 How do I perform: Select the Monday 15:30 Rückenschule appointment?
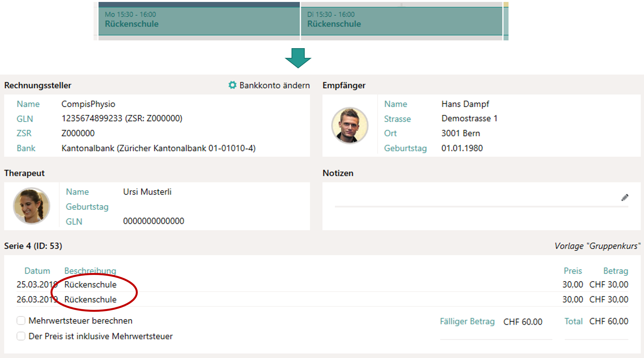point(199,21)
